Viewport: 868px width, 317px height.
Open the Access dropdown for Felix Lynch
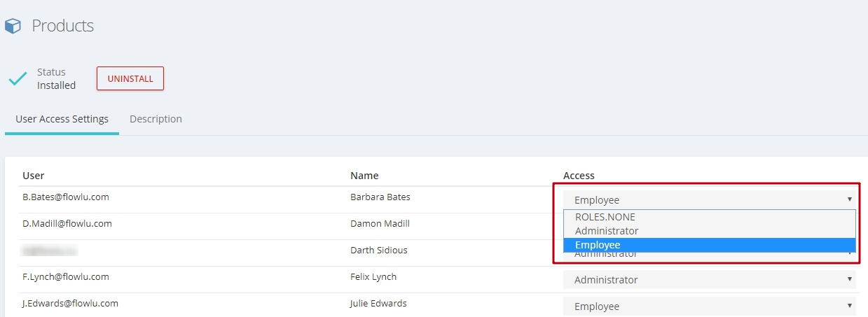click(x=710, y=280)
